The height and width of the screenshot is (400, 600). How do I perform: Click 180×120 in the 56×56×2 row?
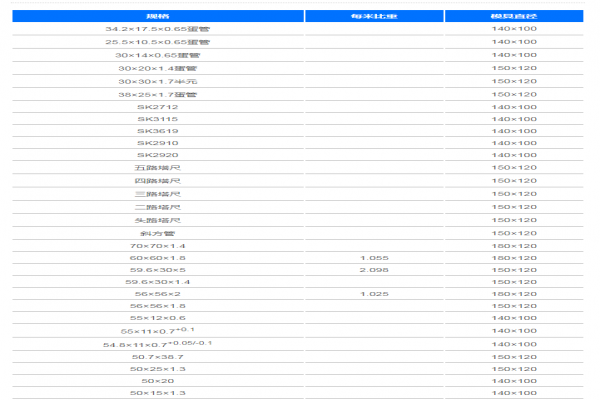(514, 294)
